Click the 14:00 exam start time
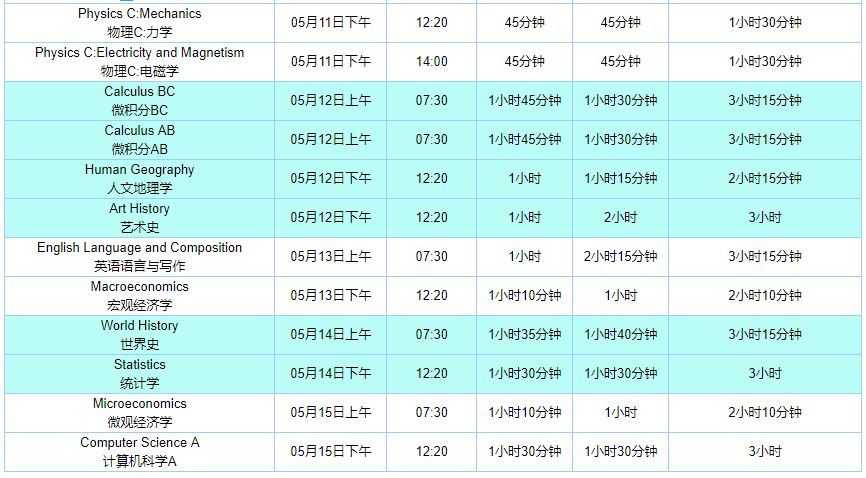The image size is (866, 478). coord(431,62)
